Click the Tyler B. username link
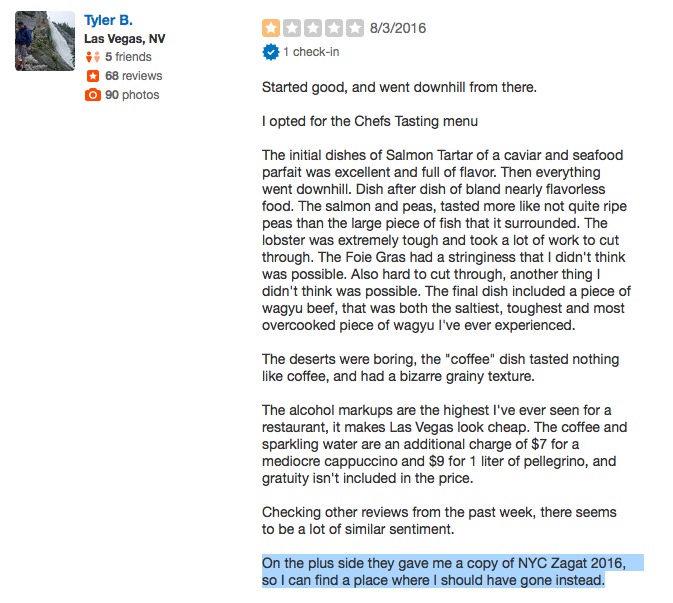Image resolution: width=673 pixels, height=603 pixels. click(108, 20)
